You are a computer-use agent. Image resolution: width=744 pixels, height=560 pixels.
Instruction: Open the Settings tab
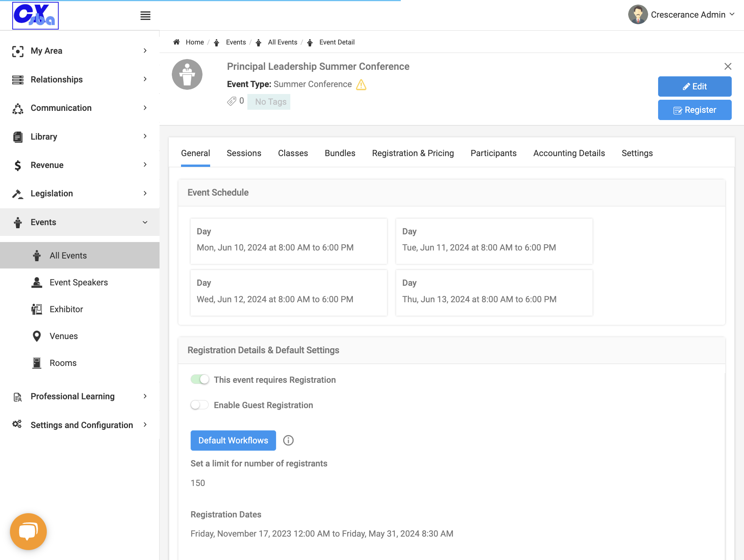[637, 153]
